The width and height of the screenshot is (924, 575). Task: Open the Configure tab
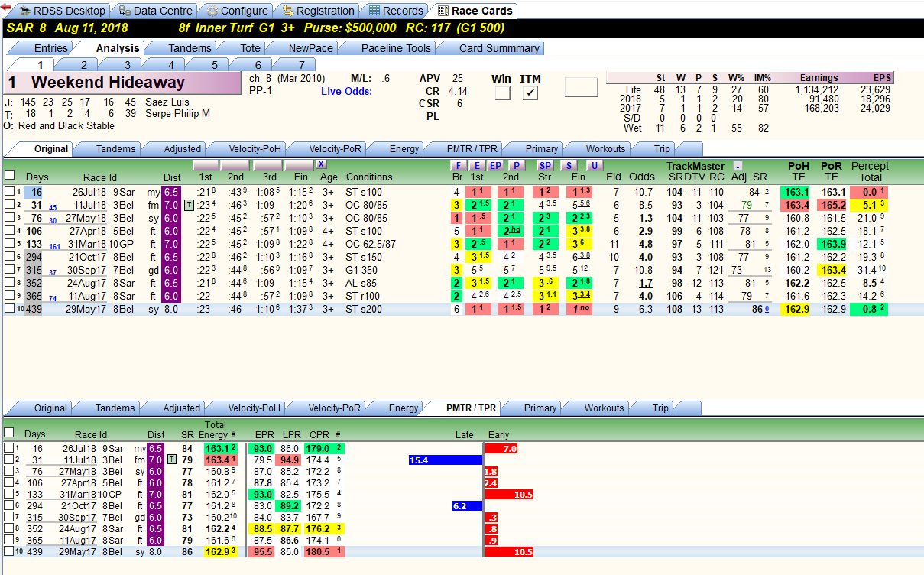tap(237, 11)
